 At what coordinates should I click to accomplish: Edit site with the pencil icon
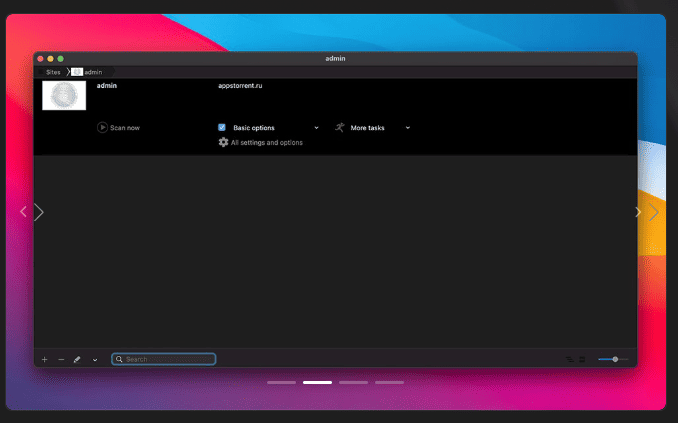click(x=77, y=359)
